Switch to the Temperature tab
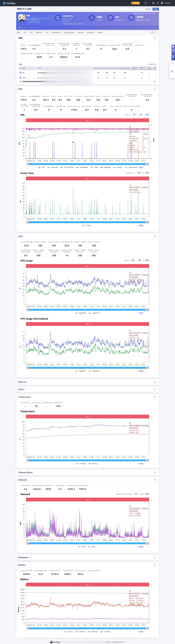 (x=56, y=32)
